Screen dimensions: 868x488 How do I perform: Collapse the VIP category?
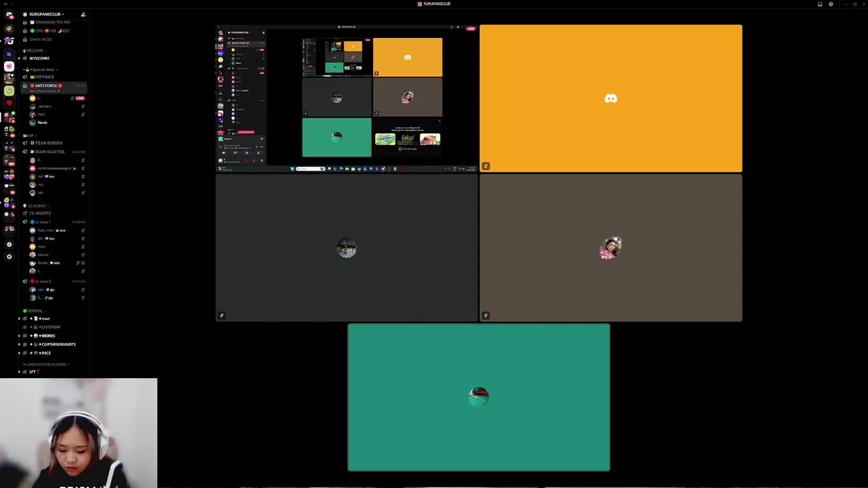click(28, 136)
